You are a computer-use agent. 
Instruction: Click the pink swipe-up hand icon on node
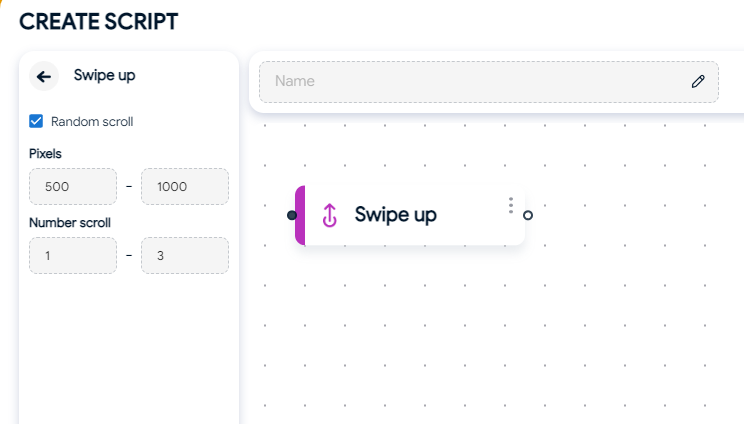pos(330,215)
